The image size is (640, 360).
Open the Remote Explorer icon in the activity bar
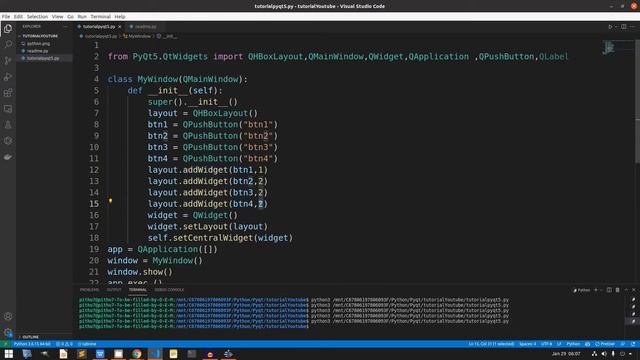pos(8,109)
